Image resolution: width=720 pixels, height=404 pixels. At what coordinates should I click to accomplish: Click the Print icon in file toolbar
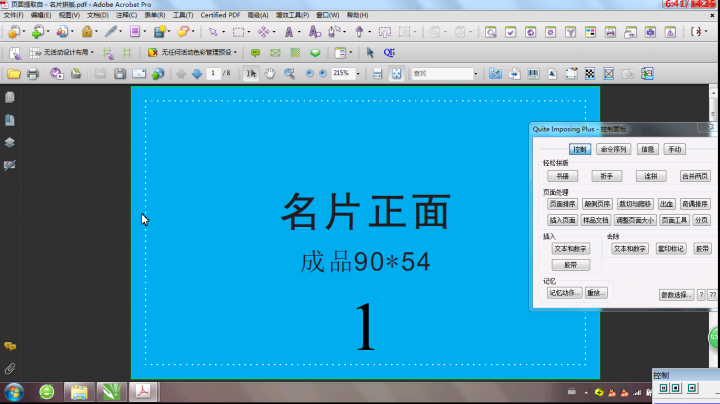33,74
